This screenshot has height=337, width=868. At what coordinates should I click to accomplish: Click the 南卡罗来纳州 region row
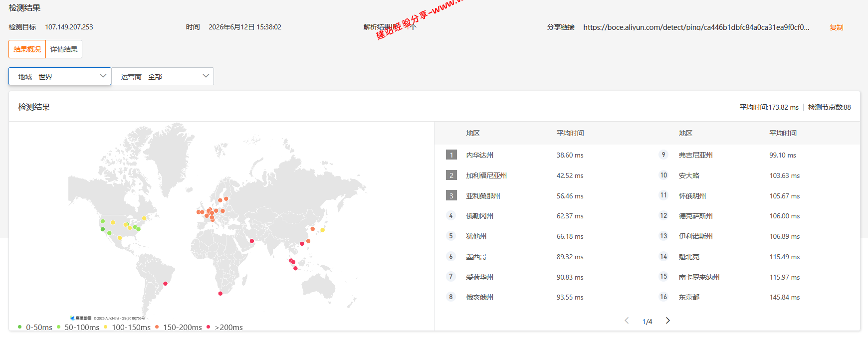click(753, 277)
